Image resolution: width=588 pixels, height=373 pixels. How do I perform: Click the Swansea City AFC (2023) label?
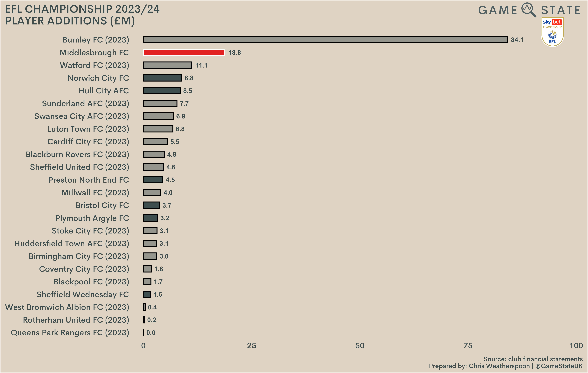click(x=82, y=116)
